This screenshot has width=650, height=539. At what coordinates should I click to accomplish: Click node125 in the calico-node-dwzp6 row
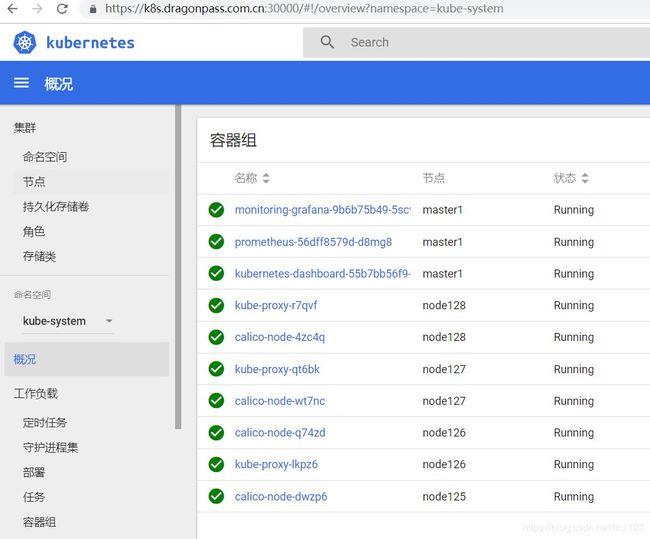(x=444, y=496)
